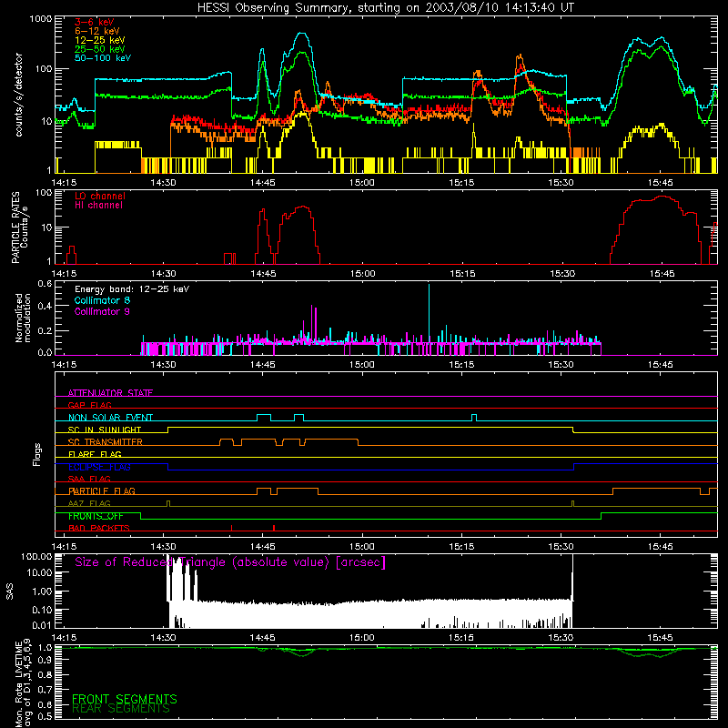Screen dimensions: 728x728
Task: Click the LO channel legend entry
Action: (100, 196)
